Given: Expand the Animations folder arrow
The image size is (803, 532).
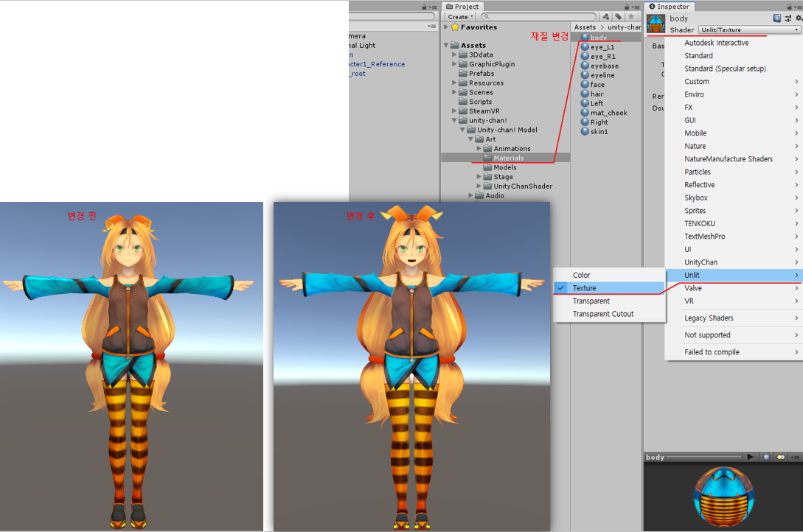Looking at the screenshot, I should pyautogui.click(x=479, y=148).
